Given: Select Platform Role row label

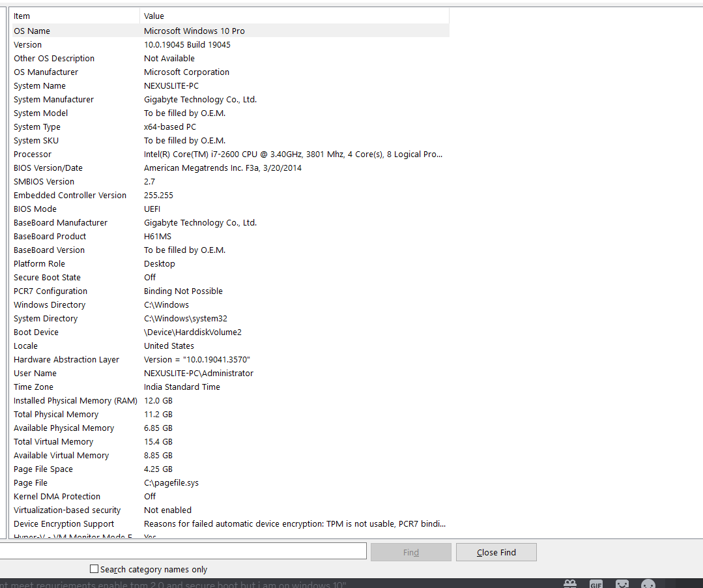Looking at the screenshot, I should pos(39,264).
